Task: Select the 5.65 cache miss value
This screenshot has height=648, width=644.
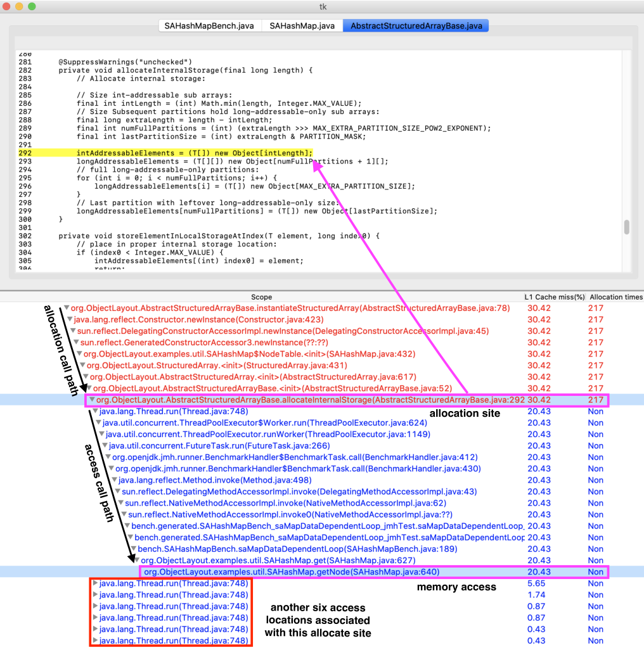Action: pos(536,583)
